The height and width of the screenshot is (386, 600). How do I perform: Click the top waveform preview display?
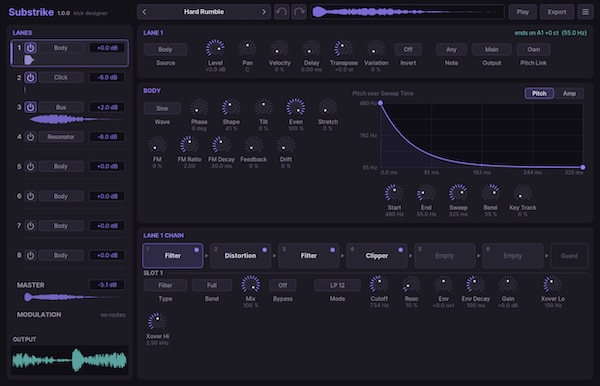pyautogui.click(x=408, y=12)
